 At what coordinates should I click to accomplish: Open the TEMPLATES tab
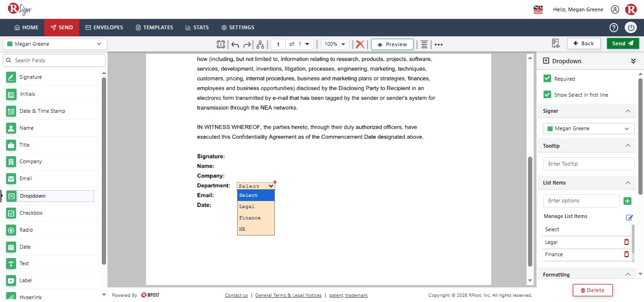(x=154, y=27)
